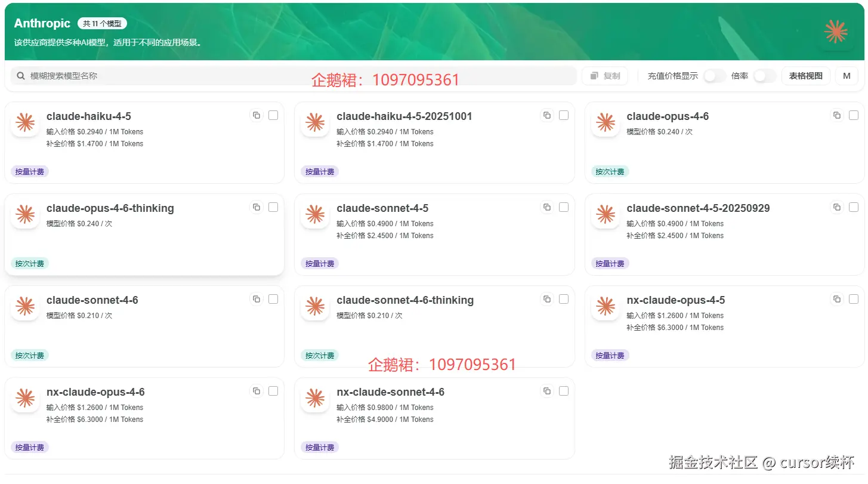Copy the claude-haiku-4-5 model name

(257, 115)
